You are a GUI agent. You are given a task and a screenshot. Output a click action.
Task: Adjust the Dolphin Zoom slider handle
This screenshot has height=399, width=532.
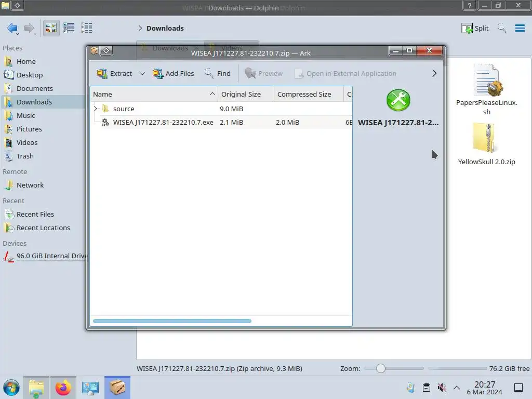coord(381,368)
